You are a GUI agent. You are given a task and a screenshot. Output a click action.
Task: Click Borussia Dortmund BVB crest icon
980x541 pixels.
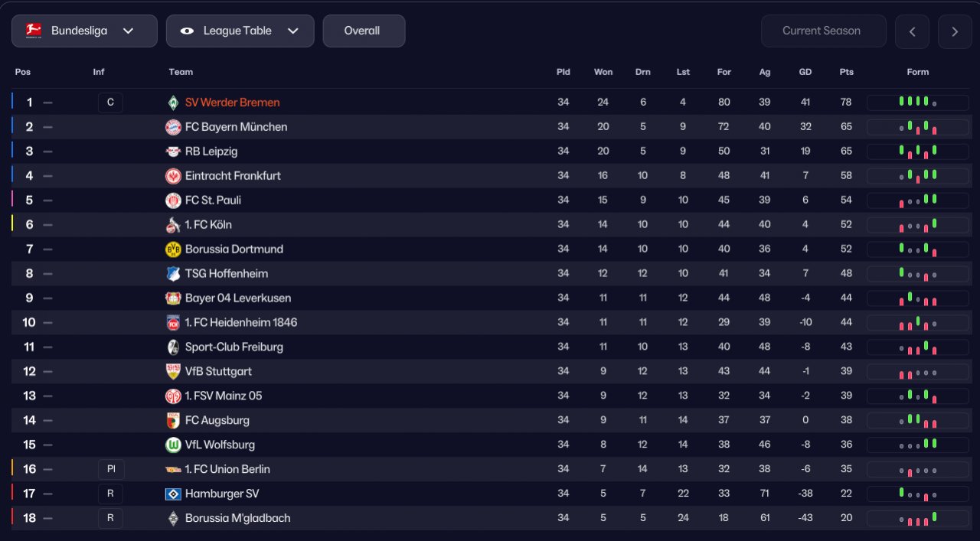(173, 249)
